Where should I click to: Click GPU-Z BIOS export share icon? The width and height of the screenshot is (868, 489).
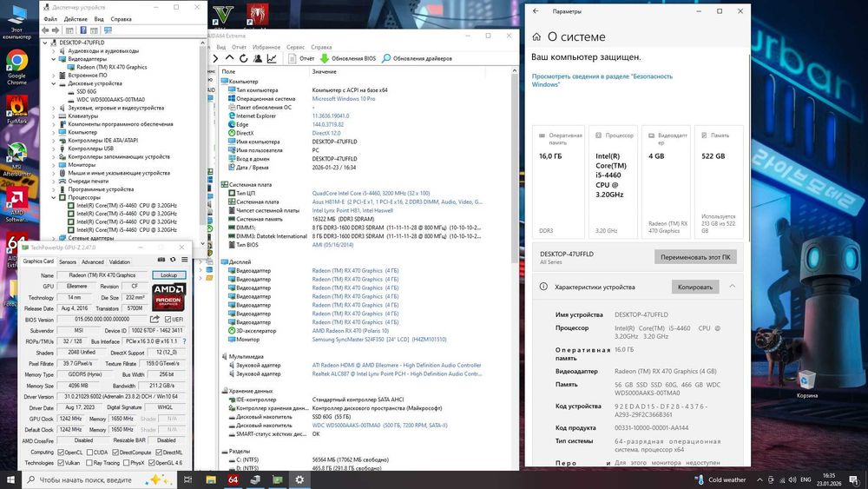155,319
